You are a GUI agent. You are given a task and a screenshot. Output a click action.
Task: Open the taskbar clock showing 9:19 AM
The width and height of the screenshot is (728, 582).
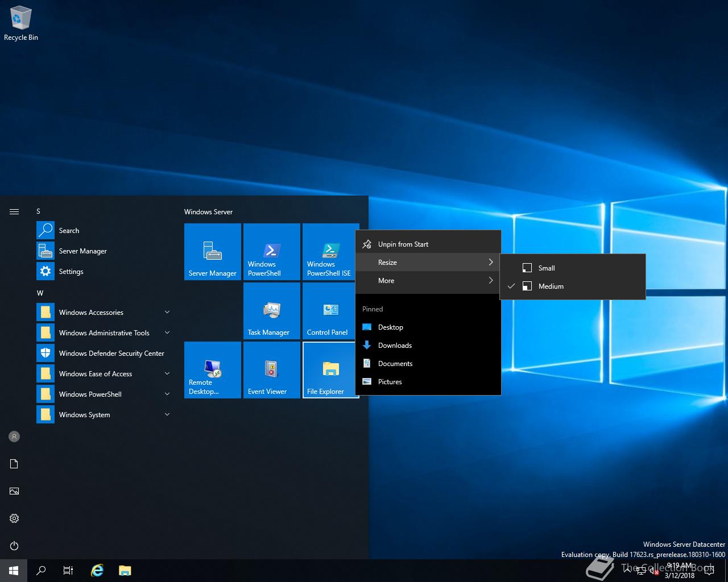point(680,571)
